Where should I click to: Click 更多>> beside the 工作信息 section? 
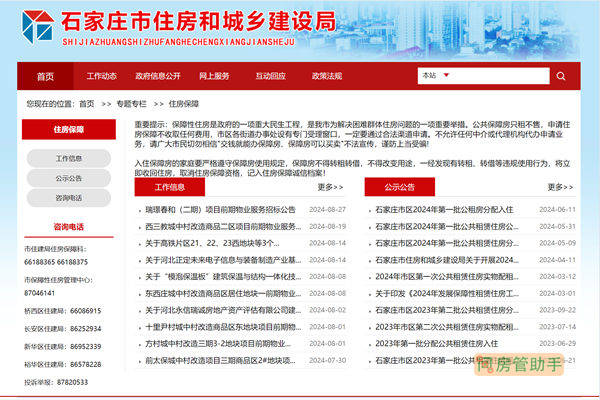[331, 187]
